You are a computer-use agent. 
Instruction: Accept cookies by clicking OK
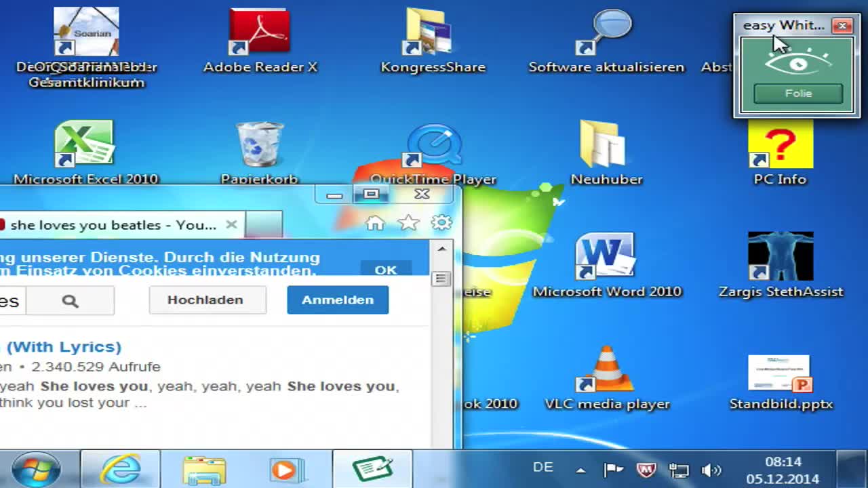pos(386,270)
